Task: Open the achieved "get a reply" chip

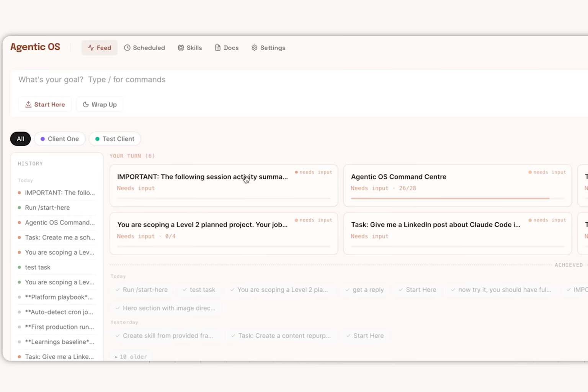Action: pos(364,290)
